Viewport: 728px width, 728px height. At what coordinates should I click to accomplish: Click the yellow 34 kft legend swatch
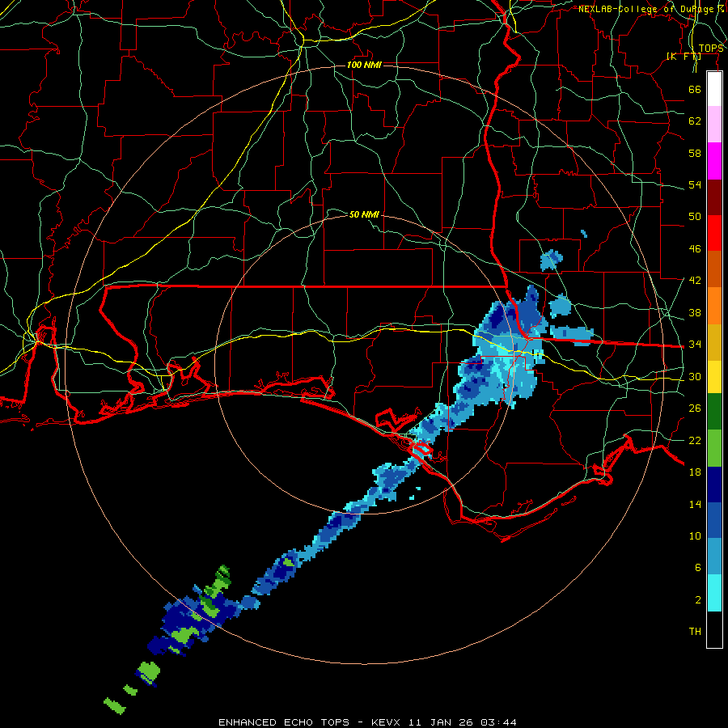click(x=714, y=376)
